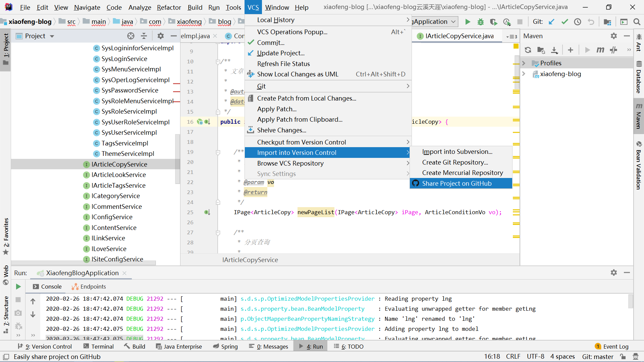Open the Refactor menu
The height and width of the screenshot is (362, 644).
169,7
